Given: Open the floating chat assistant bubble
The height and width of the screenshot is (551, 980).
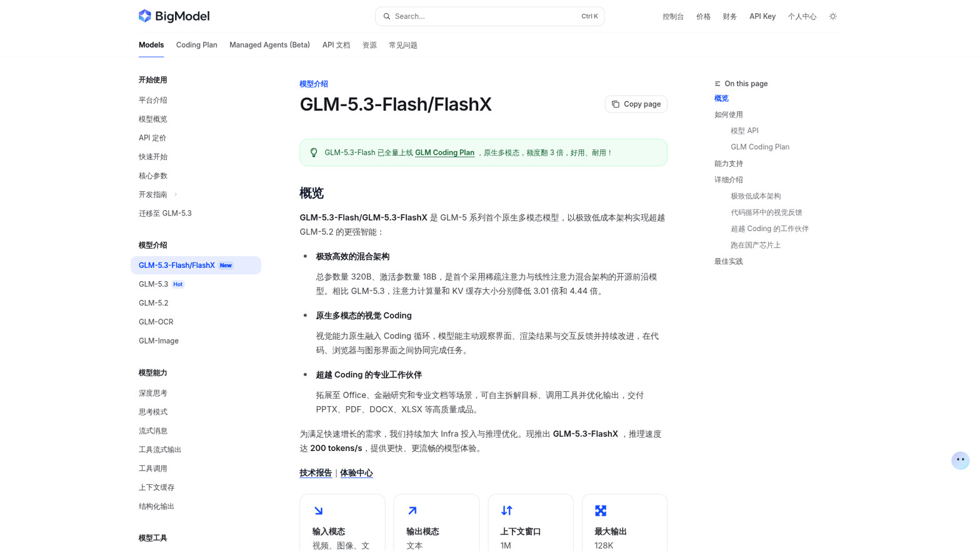Looking at the screenshot, I should (x=960, y=460).
